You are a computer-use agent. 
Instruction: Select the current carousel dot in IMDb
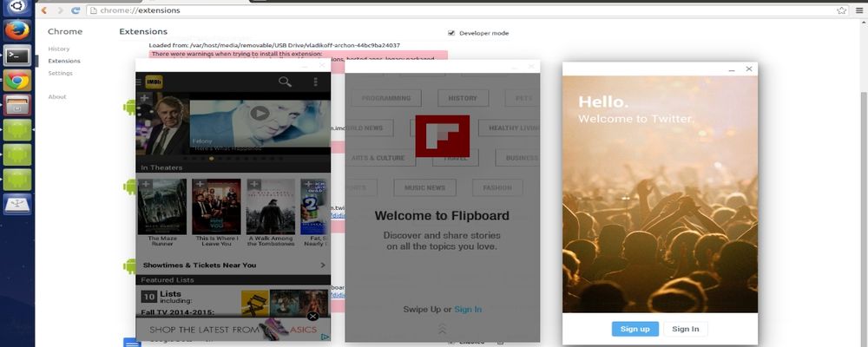[x=212, y=158]
